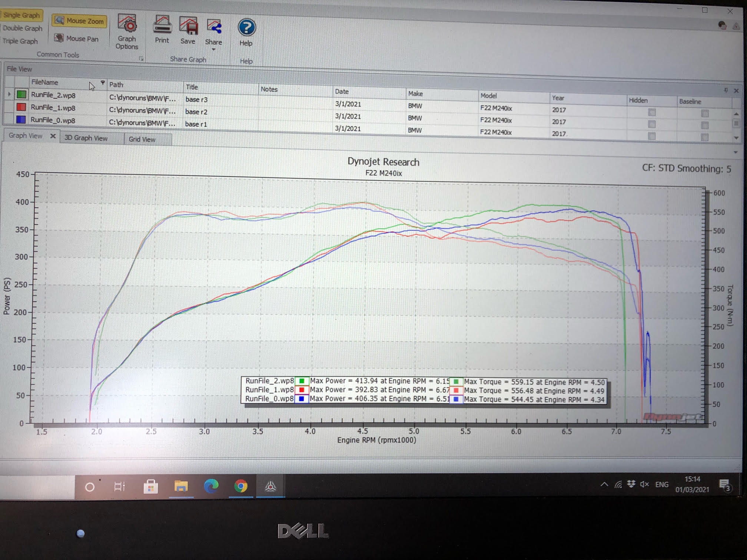Open Cortana search circle in taskbar
The image size is (747, 560).
coord(90,487)
